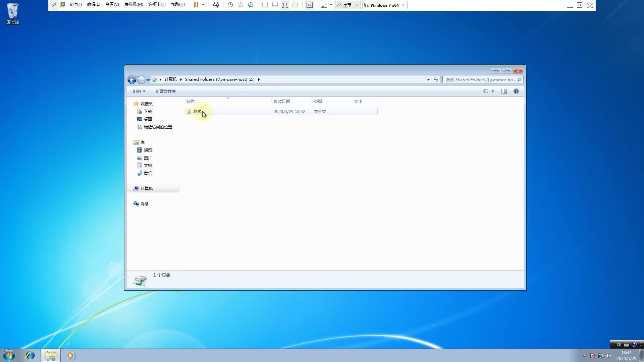The height and width of the screenshot is (362, 644).
Task: Click the Explorer forward arrow button
Action: pos(141,80)
